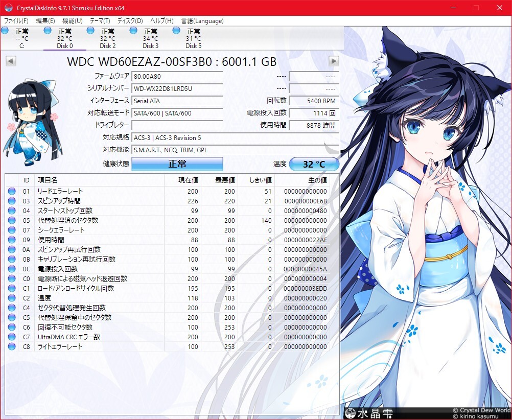Switch to Disk 2 status tab
Image resolution: width=512 pixels, height=420 pixels.
(107, 38)
